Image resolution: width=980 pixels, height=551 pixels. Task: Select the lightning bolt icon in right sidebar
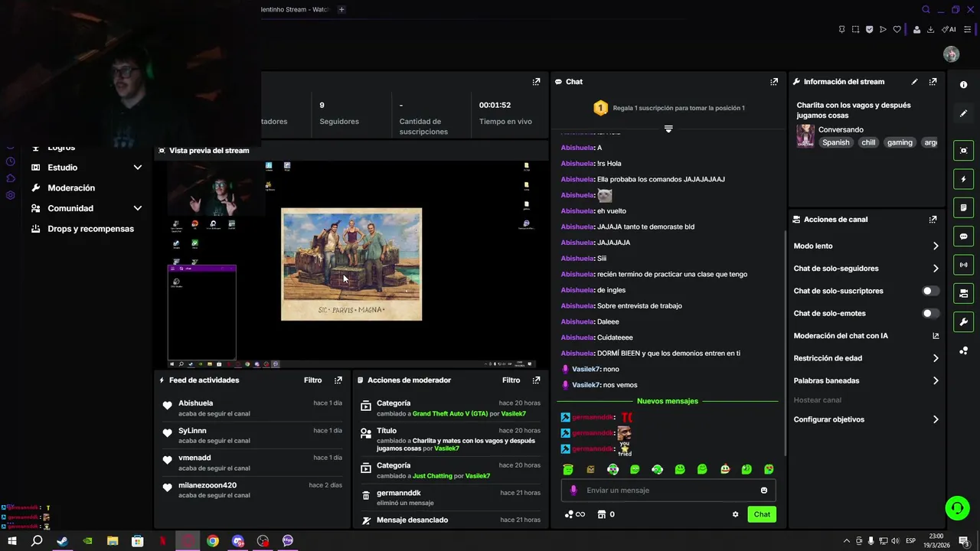[x=964, y=179]
